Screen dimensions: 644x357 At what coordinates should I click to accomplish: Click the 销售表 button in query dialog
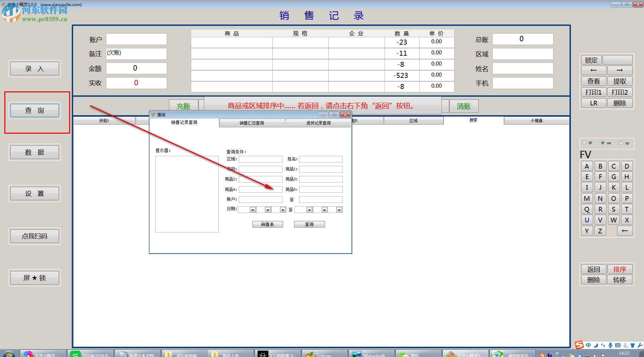(268, 224)
